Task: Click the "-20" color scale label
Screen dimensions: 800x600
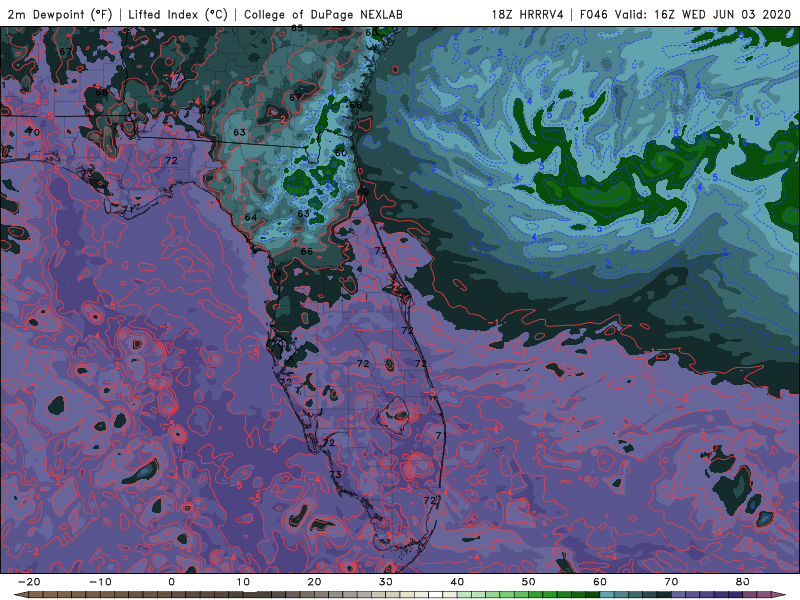Action: pyautogui.click(x=29, y=582)
